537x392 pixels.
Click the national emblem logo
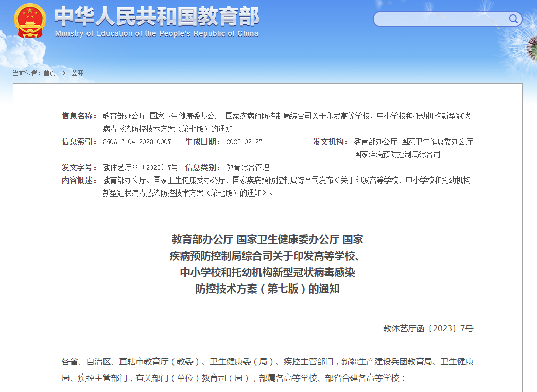pyautogui.click(x=30, y=21)
